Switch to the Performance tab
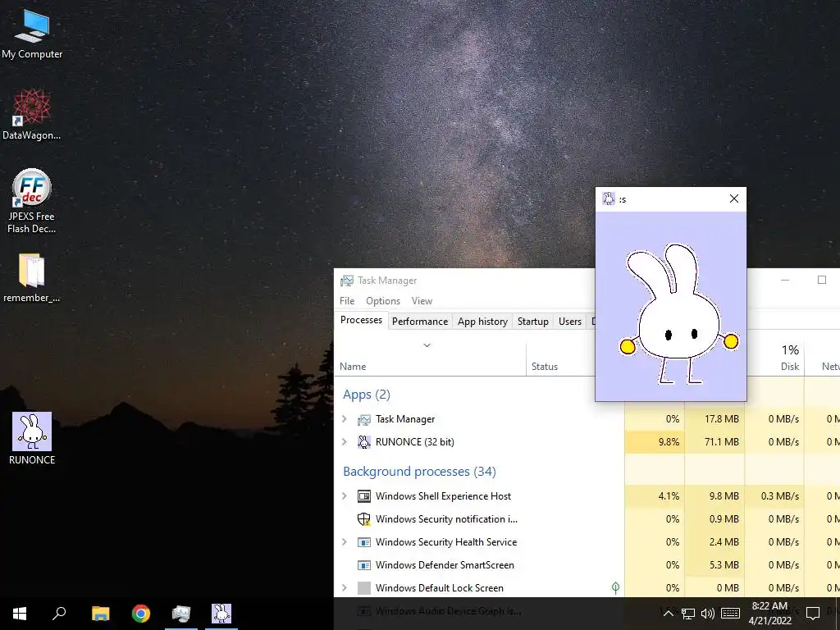The image size is (840, 630). [420, 322]
